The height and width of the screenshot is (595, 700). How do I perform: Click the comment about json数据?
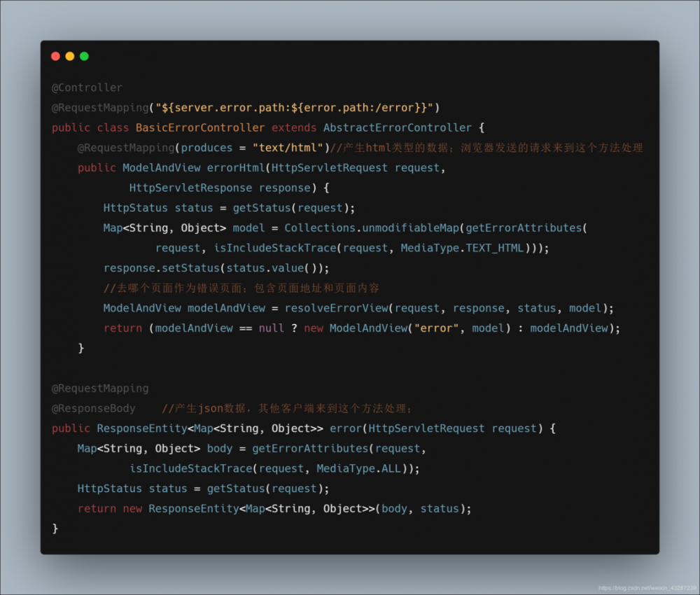287,408
